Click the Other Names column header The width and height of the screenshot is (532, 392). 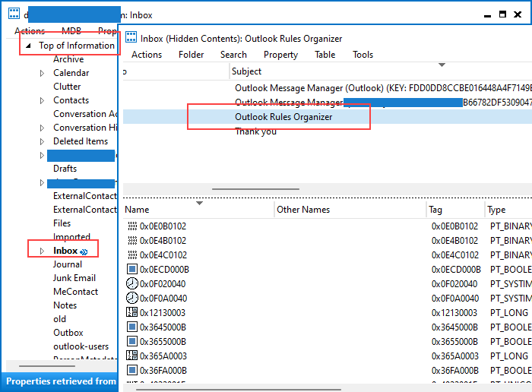click(350, 210)
